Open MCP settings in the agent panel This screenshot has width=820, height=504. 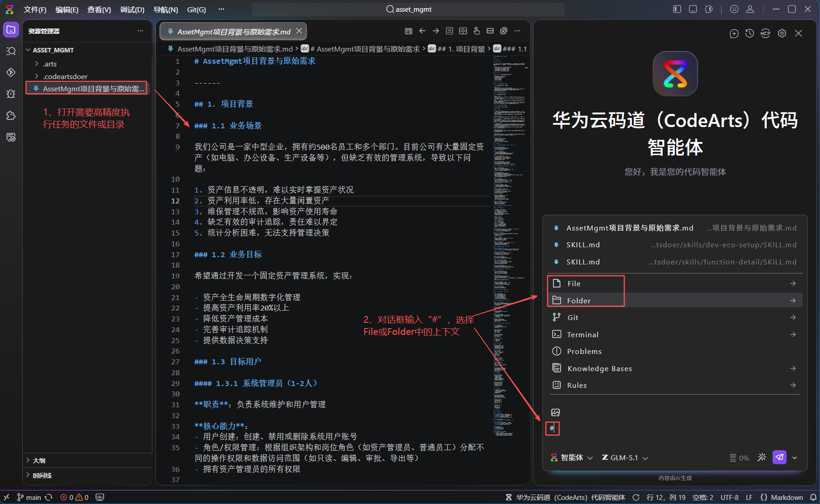click(x=765, y=33)
